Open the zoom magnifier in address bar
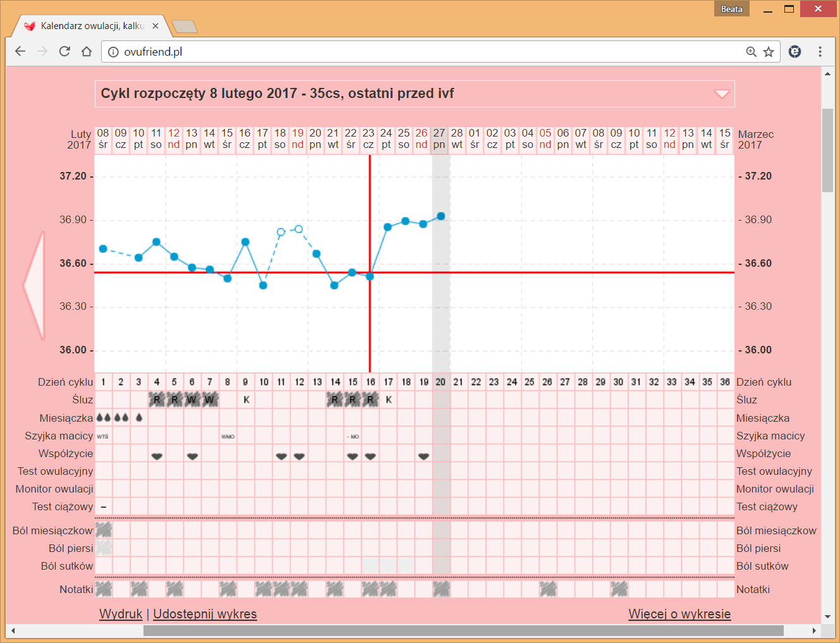 click(751, 52)
